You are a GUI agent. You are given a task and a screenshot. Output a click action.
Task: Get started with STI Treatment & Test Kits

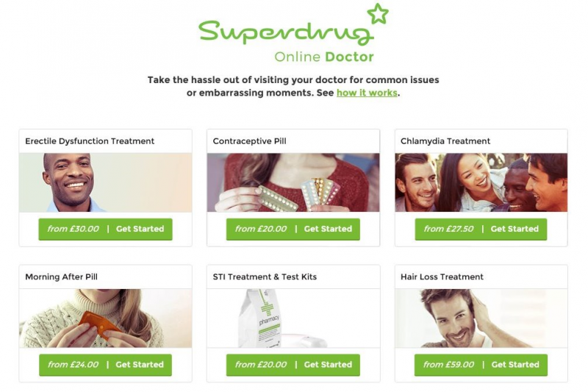pyautogui.click(x=293, y=365)
